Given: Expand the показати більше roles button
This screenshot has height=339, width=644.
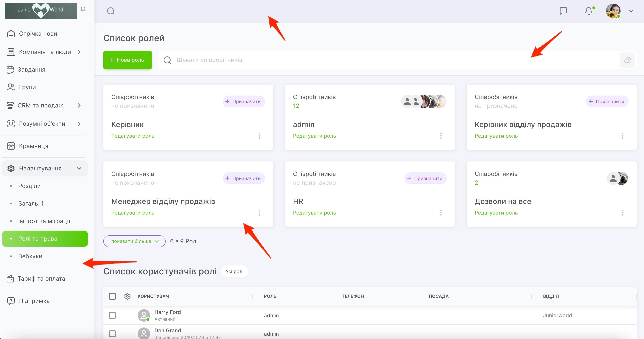Looking at the screenshot, I should [134, 241].
